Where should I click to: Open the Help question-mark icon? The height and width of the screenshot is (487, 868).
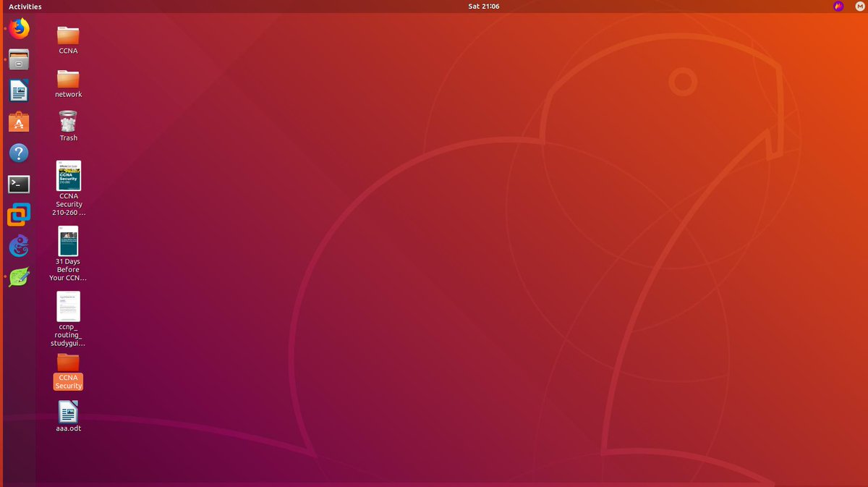(19, 153)
